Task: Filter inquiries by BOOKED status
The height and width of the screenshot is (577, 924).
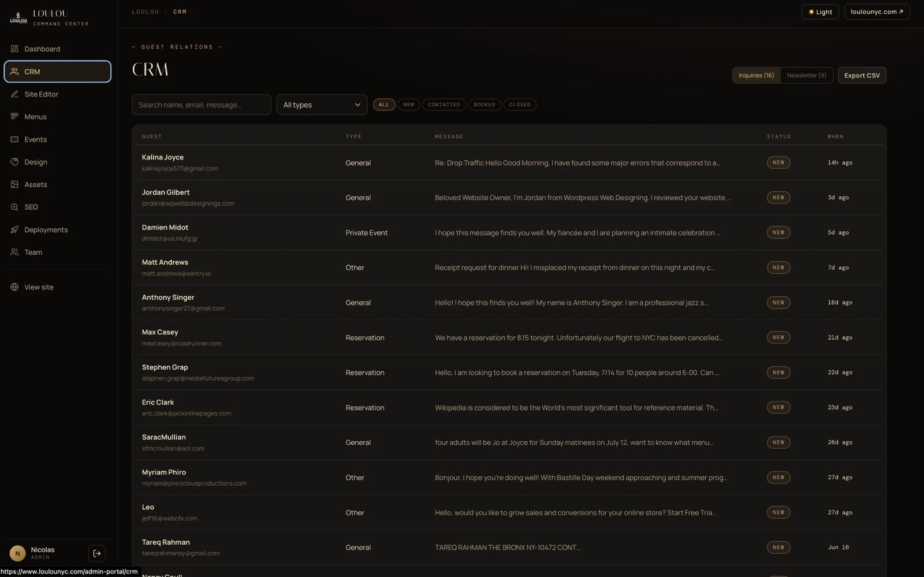Action: coord(485,105)
